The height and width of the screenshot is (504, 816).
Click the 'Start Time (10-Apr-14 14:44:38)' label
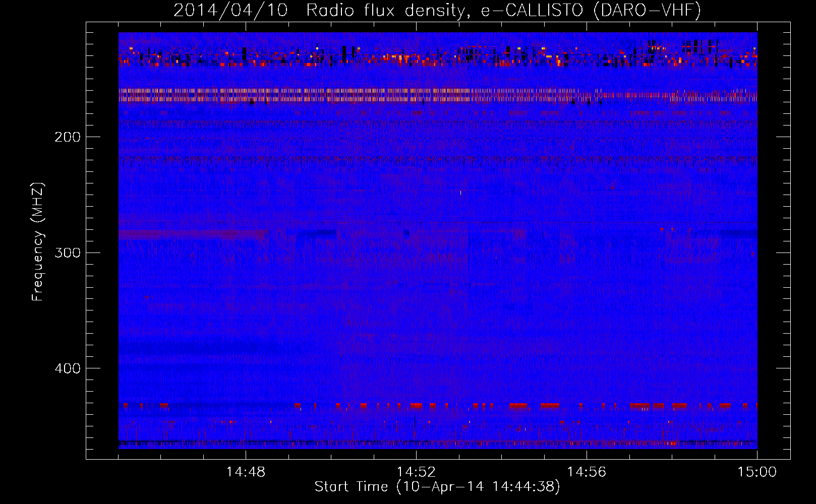coord(437,487)
